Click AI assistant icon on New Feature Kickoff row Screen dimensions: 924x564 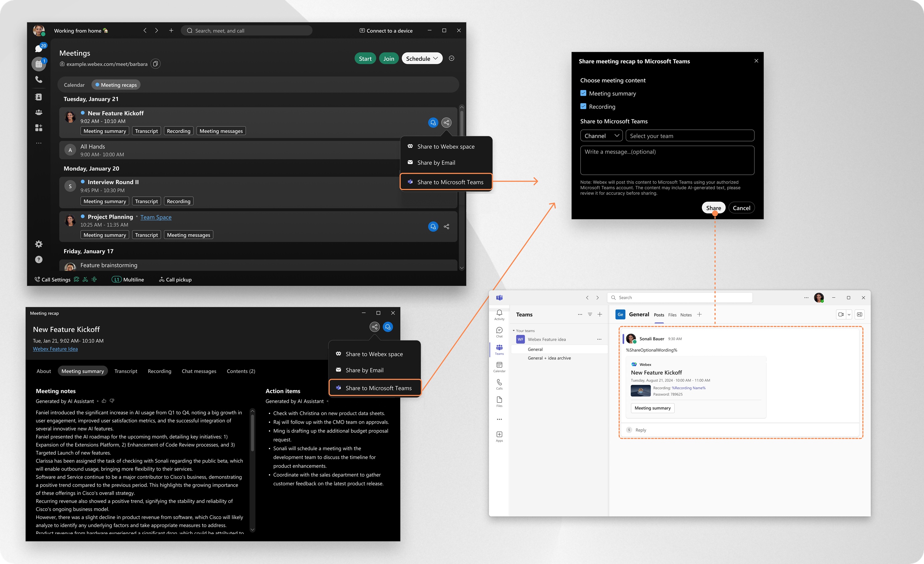(433, 123)
